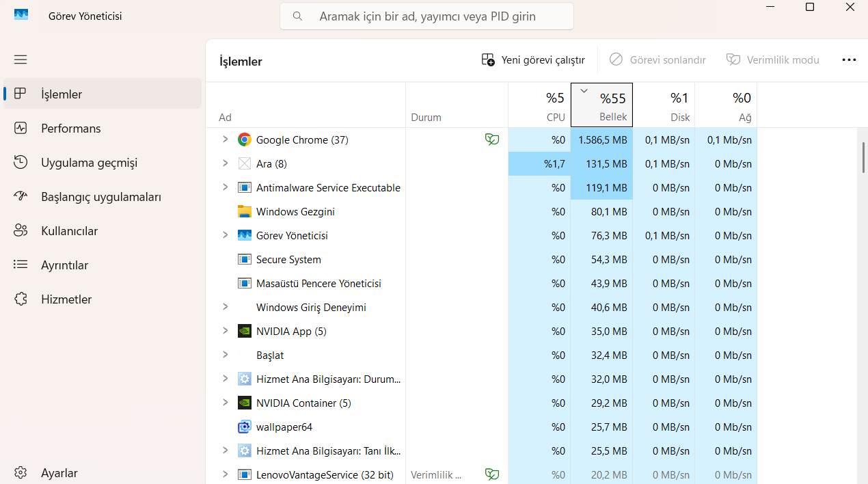Viewport: 868px width, 484px height.
Task: Expand the Antimalware Service Executable row
Action: [225, 187]
